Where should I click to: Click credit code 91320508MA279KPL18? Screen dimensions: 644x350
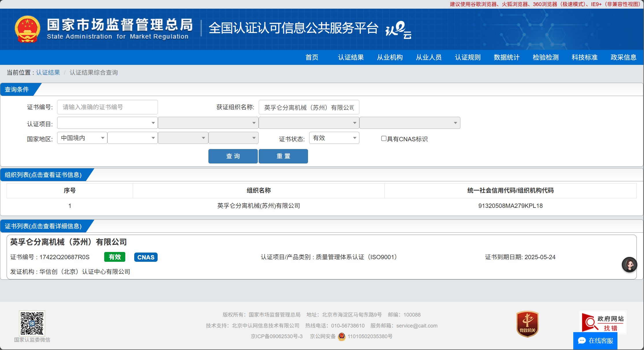click(x=510, y=206)
